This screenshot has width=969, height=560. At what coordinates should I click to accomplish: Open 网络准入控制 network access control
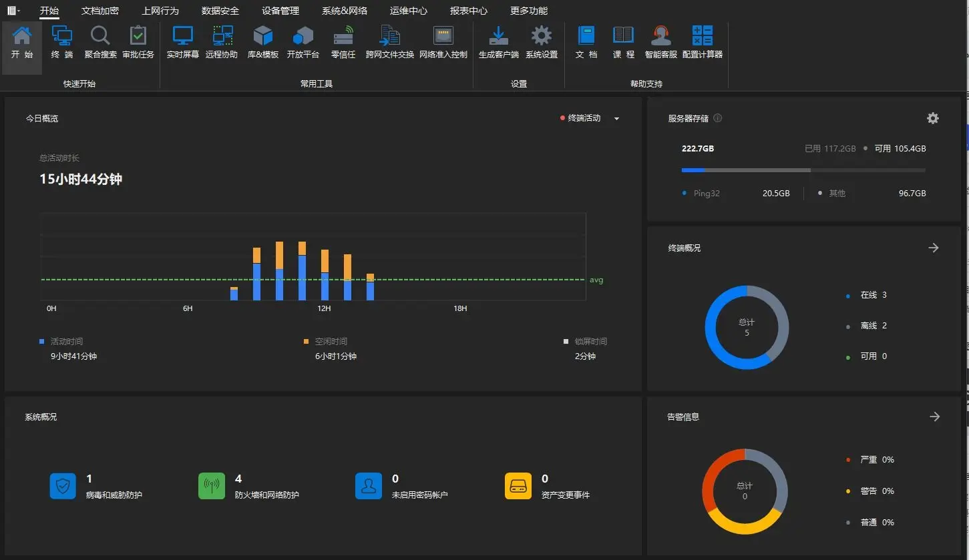(x=443, y=42)
